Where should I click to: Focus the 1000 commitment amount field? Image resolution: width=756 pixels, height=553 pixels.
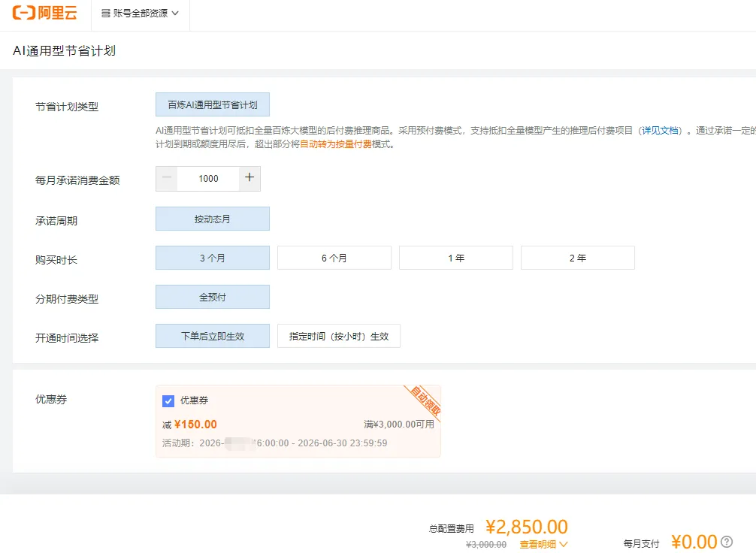(x=208, y=178)
